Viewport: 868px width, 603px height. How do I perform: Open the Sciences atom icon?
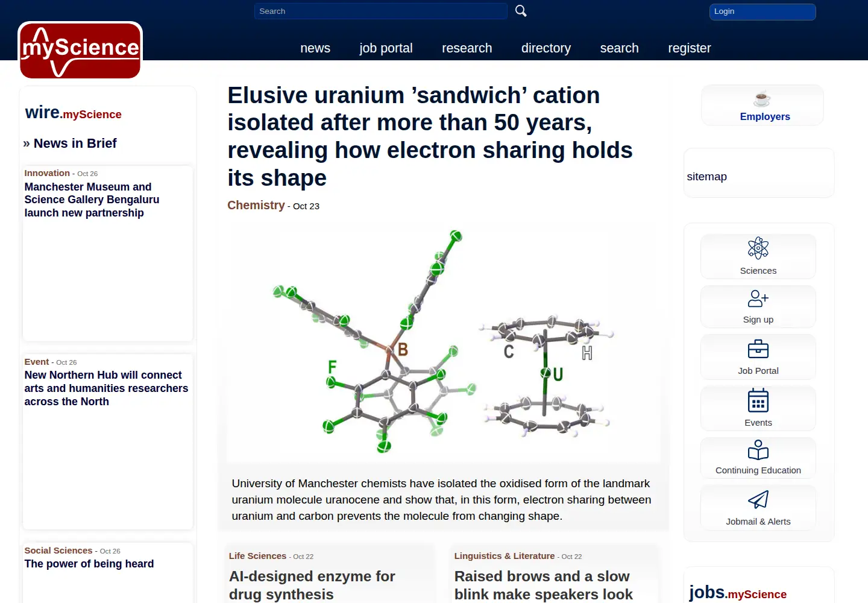[x=758, y=248]
